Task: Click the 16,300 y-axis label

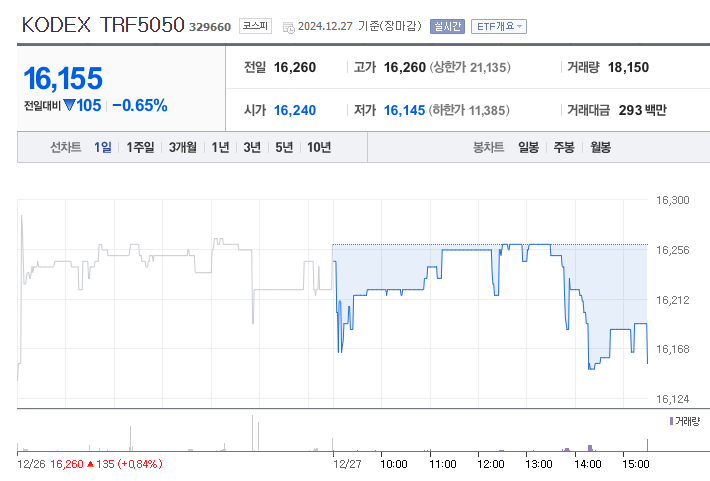Action: [x=672, y=200]
